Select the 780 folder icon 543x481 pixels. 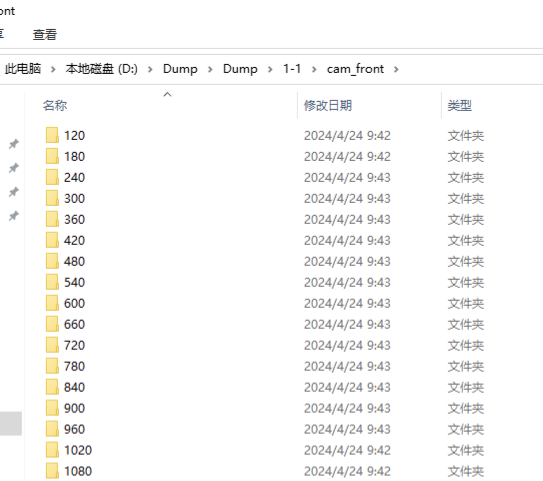click(x=52, y=366)
